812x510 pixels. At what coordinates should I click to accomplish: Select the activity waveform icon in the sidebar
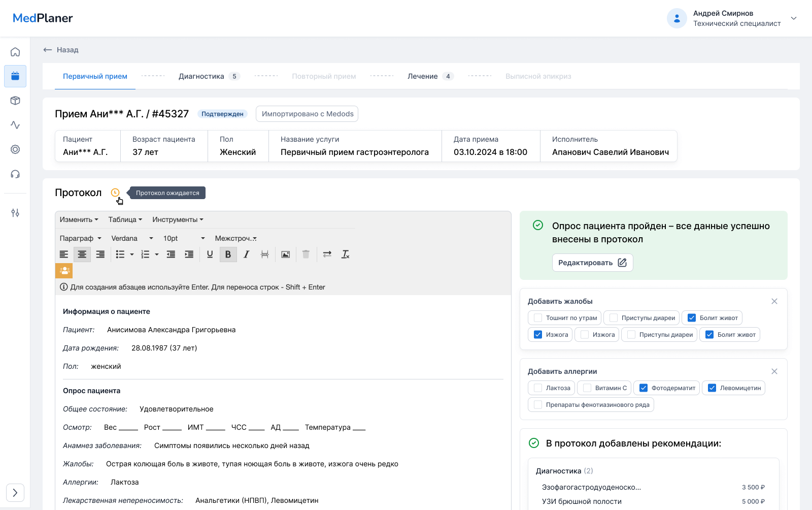[15, 125]
